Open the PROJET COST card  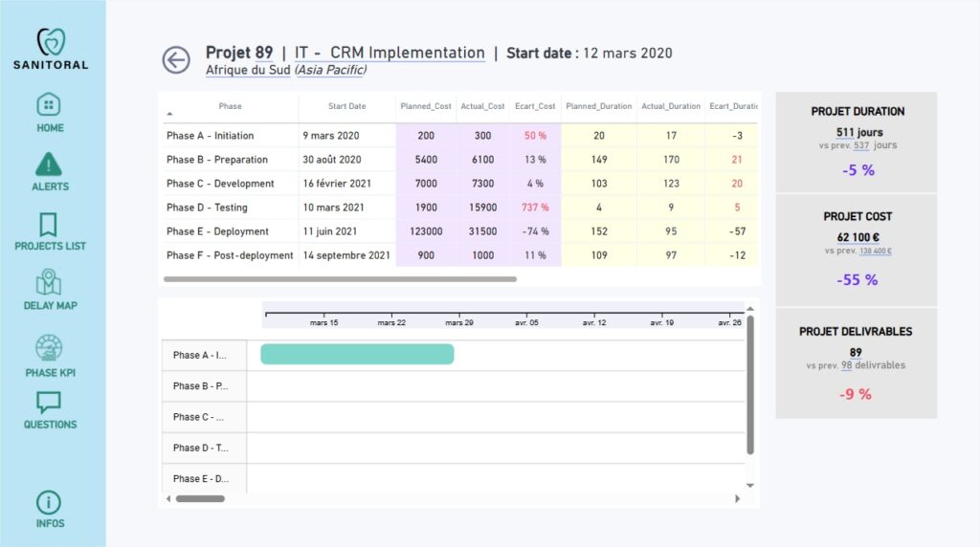[857, 251]
